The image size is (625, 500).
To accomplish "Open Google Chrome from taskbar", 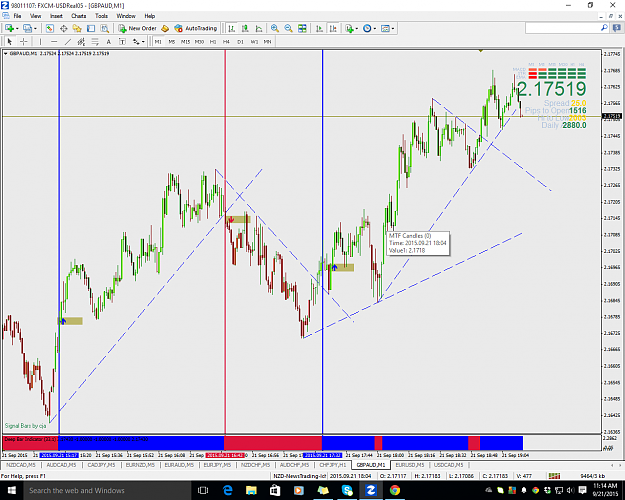I will coord(395,490).
